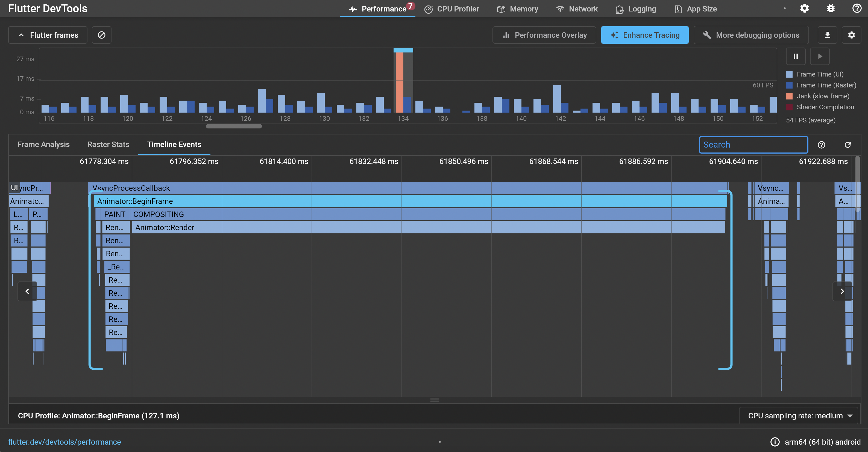Image resolution: width=868 pixels, height=452 pixels.
Task: Open flutter.dev/devtools/performance link
Action: (64, 442)
